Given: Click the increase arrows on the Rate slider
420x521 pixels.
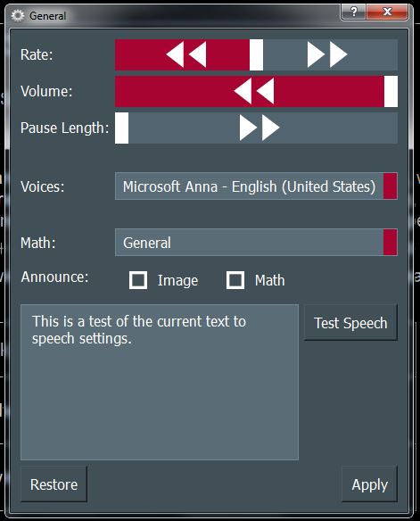Looking at the screenshot, I should [327, 54].
